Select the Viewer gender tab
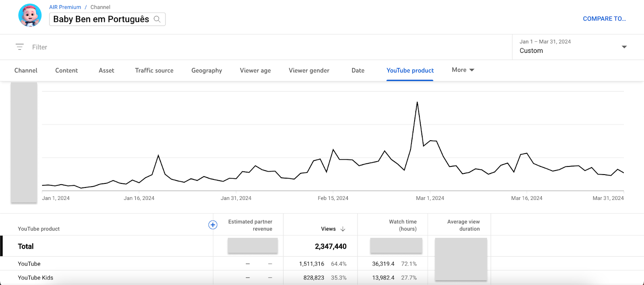Screen dimensions: 644x285 point(309,70)
